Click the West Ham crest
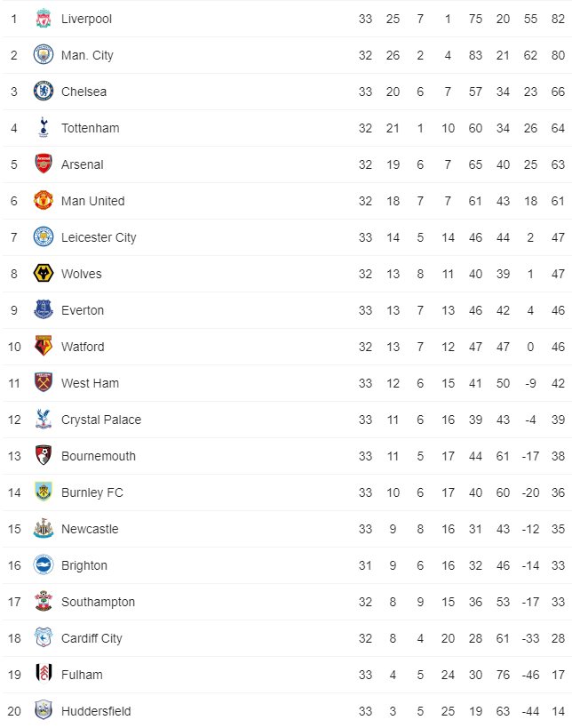The height and width of the screenshot is (728, 572). [x=44, y=382]
